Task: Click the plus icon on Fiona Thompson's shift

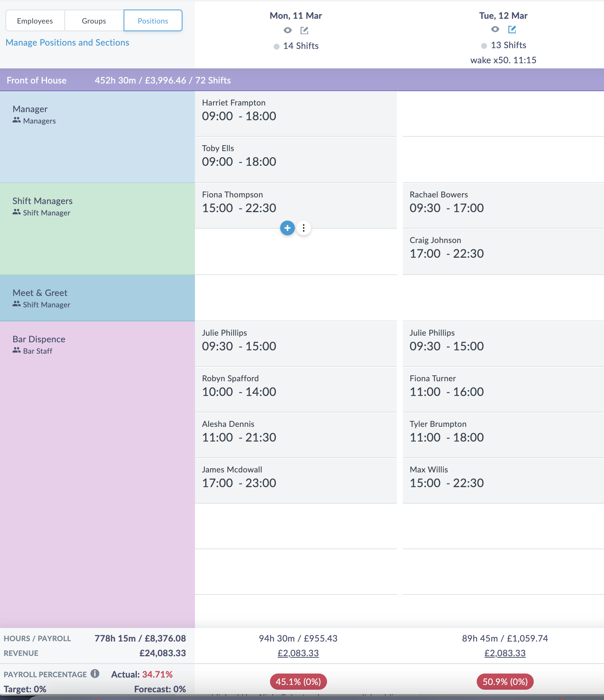Action: [x=287, y=228]
